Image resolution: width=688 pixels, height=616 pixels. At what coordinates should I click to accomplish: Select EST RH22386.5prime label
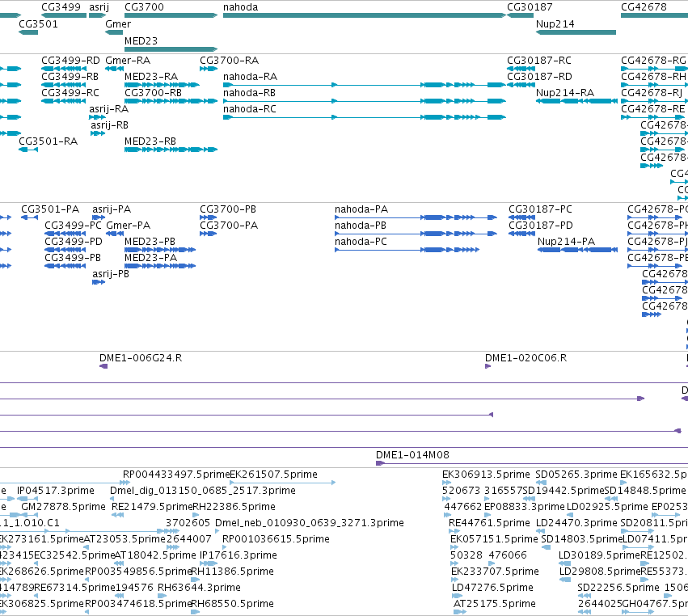234,506
